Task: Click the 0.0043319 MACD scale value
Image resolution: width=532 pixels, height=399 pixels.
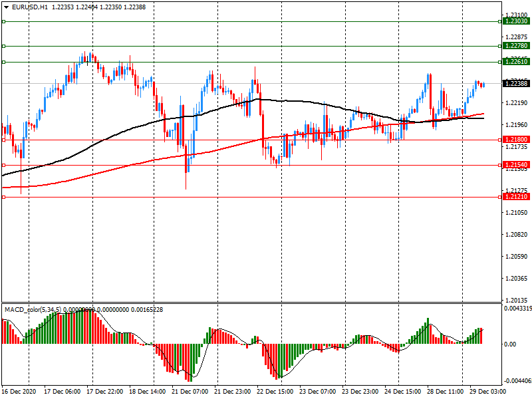Action: tap(517, 308)
